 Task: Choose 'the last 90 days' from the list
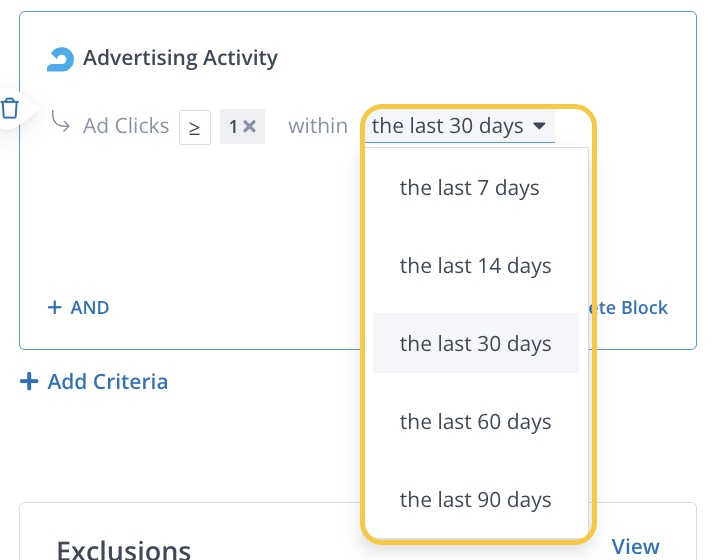point(475,499)
